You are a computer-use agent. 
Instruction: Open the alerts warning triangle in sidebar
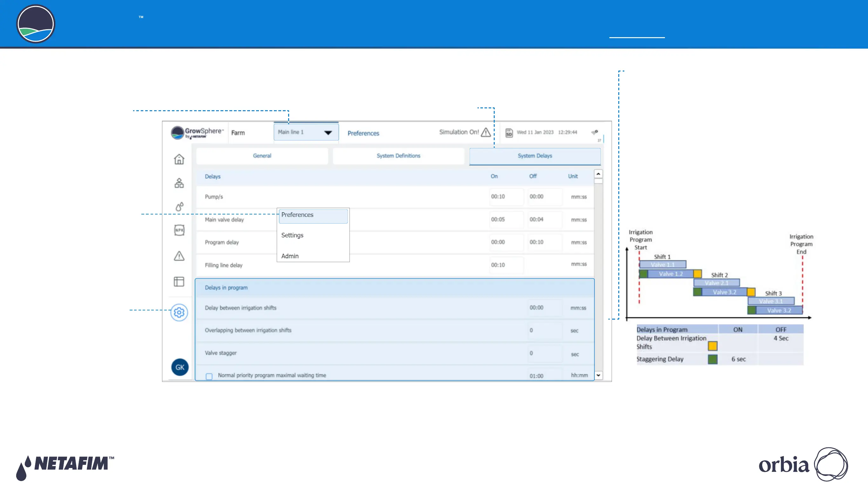(x=179, y=256)
